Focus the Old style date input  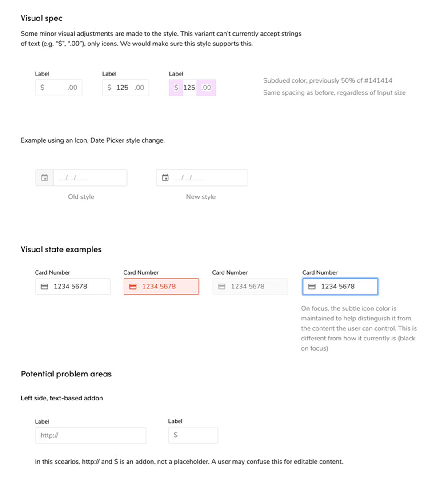click(x=89, y=178)
